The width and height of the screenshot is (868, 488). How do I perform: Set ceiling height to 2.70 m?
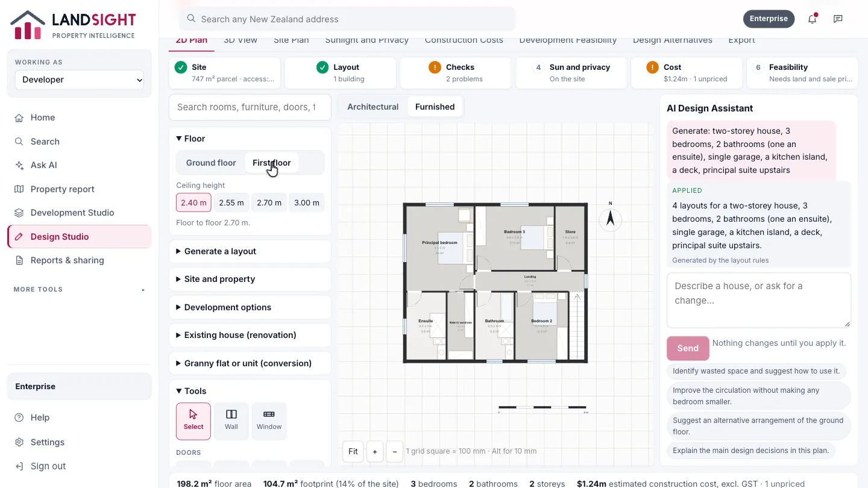(269, 203)
